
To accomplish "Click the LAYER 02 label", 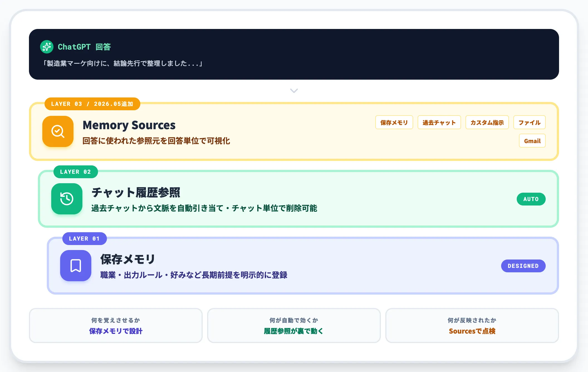I will click(75, 172).
